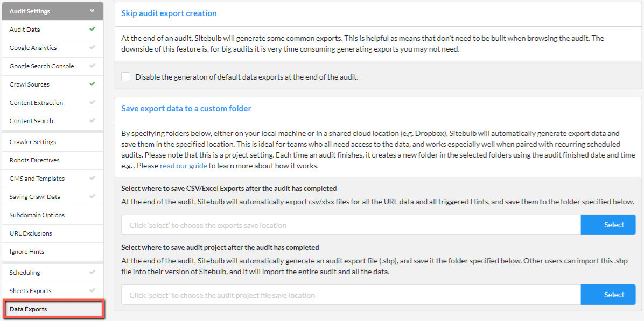Click the green checkmark beside Audit Data

[x=93, y=29]
